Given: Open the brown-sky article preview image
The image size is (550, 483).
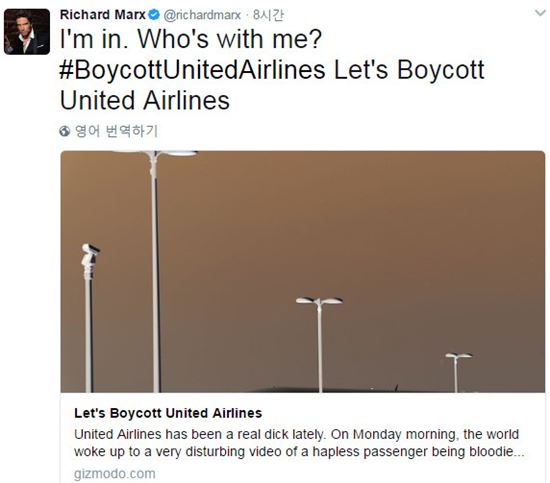Looking at the screenshot, I should coord(303,271).
